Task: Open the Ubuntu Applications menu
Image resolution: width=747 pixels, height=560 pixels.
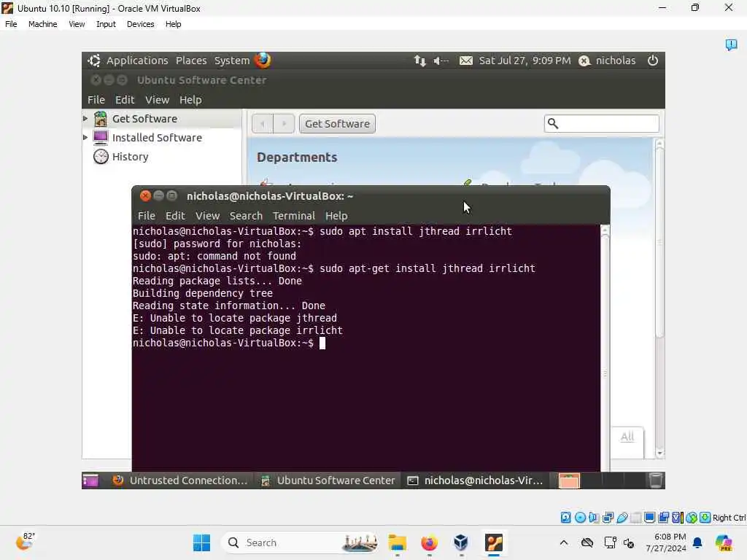Action: click(x=137, y=61)
